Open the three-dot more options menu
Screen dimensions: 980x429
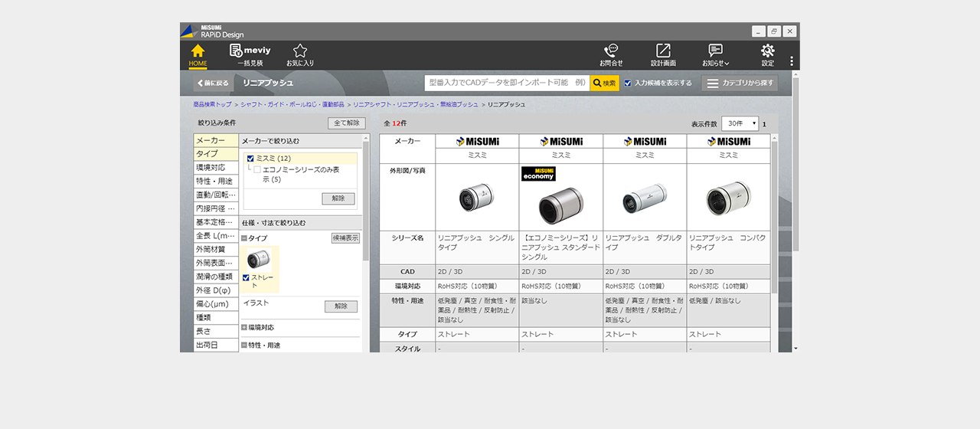tap(792, 61)
